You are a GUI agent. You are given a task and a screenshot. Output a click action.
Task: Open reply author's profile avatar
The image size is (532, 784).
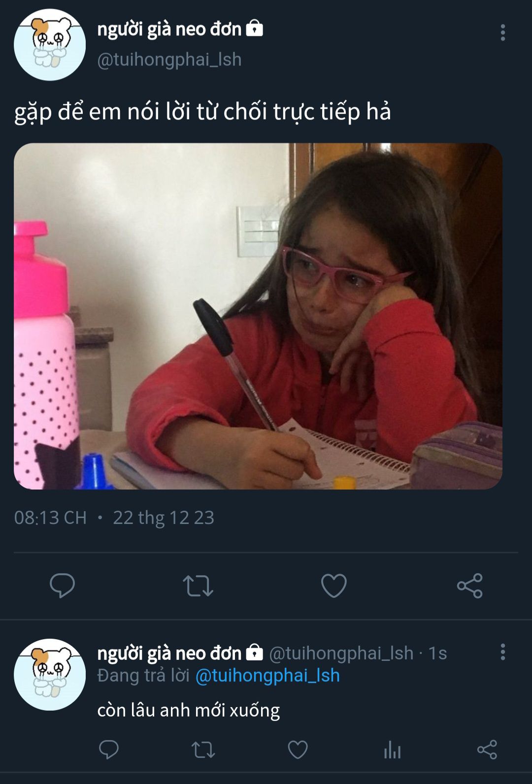point(50,674)
